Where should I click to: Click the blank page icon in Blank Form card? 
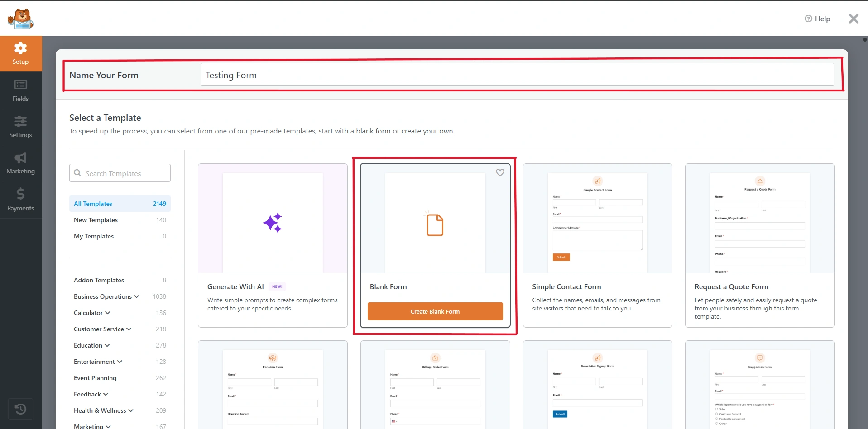pos(435,224)
